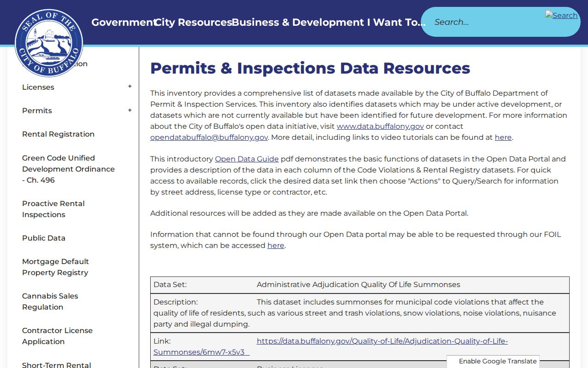This screenshot has height=368, width=588.
Task: Open Cannabis Sales Regulation sidebar link
Action: tap(50, 301)
